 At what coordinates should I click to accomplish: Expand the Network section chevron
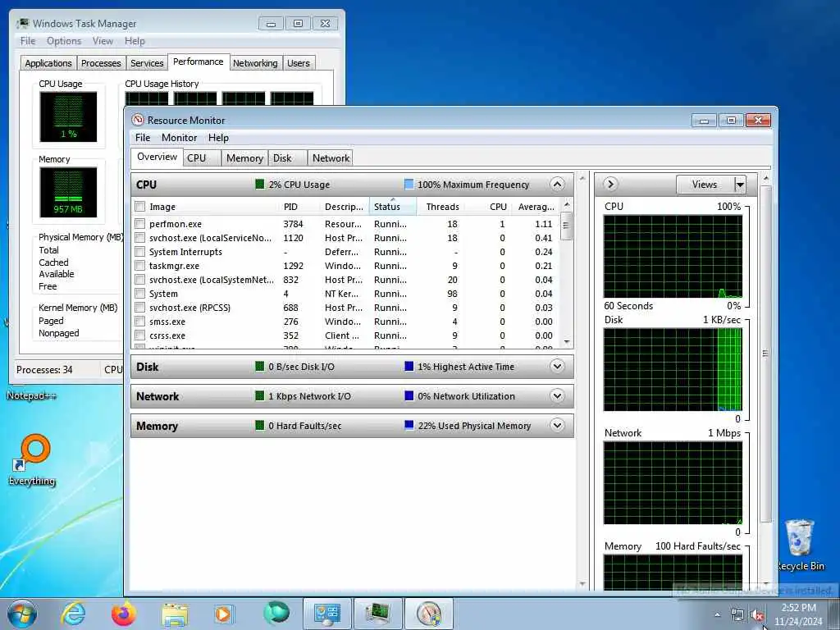557,396
